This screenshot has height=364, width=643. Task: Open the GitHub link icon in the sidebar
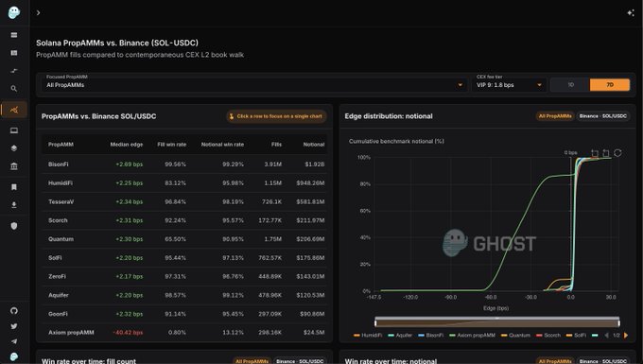tap(14, 311)
